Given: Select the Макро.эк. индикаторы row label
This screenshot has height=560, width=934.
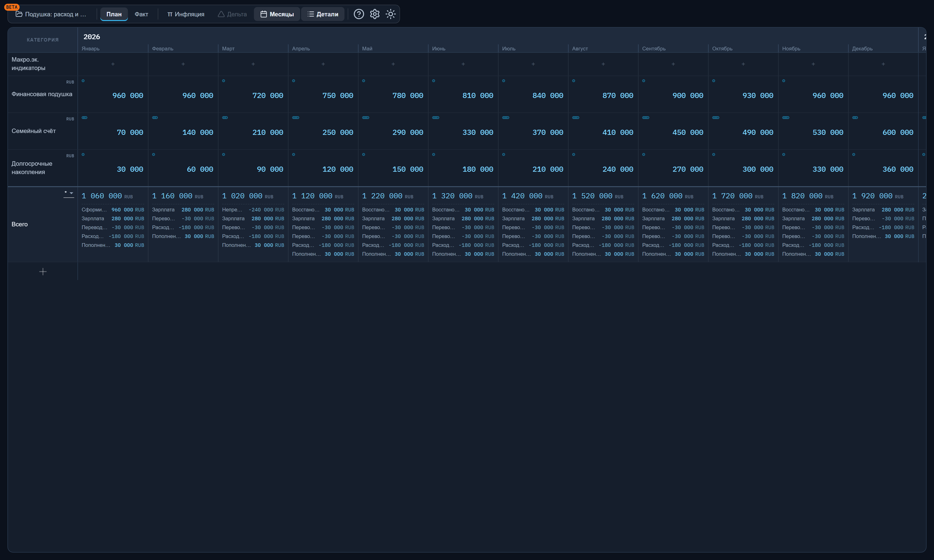Looking at the screenshot, I should pos(28,64).
